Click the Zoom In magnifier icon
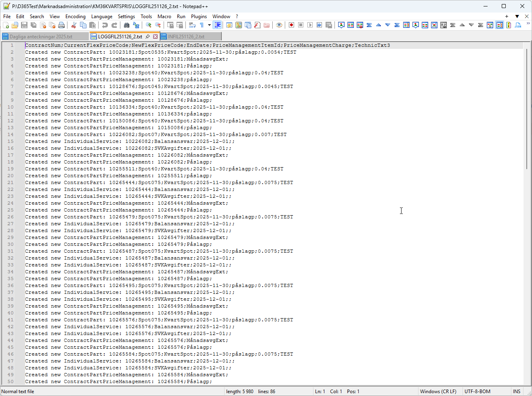Viewport: 532px width, 396px height. [x=149, y=25]
